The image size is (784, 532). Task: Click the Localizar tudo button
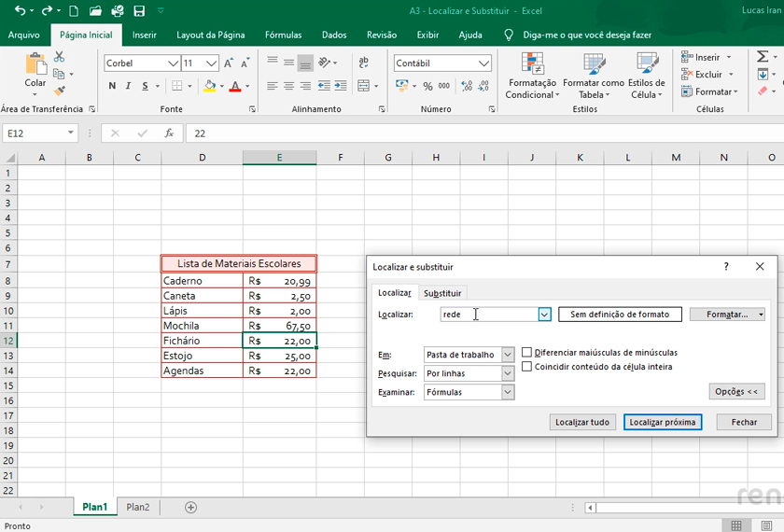coord(582,422)
